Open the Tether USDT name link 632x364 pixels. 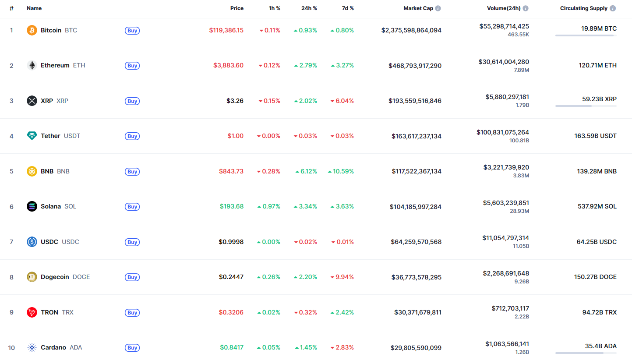(60, 136)
